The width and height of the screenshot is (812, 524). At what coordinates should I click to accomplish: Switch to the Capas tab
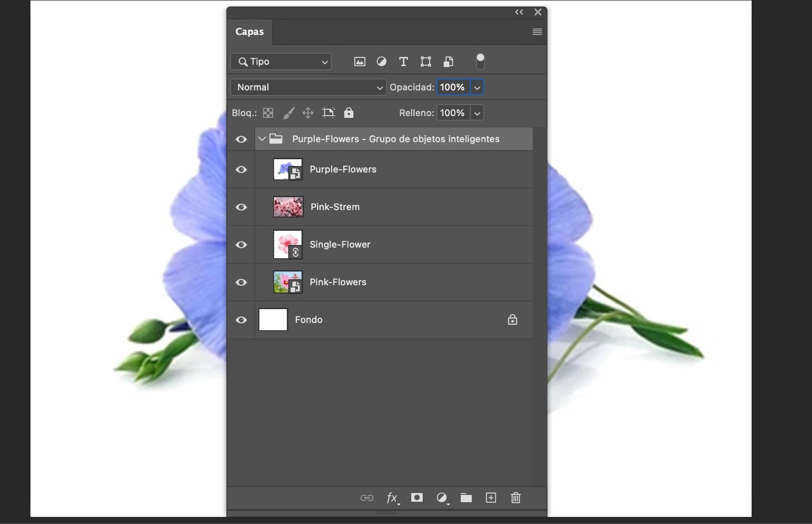click(x=250, y=31)
